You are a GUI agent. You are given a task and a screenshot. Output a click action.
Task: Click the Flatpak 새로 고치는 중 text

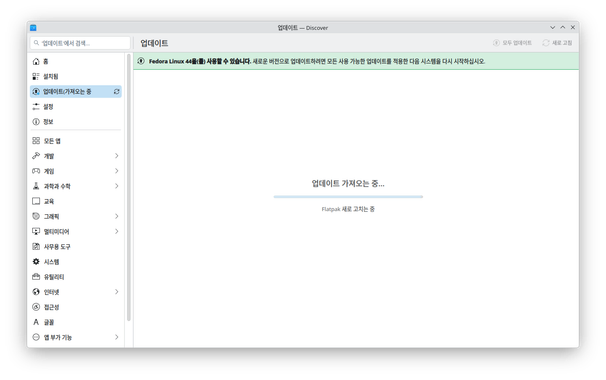pyautogui.click(x=348, y=209)
